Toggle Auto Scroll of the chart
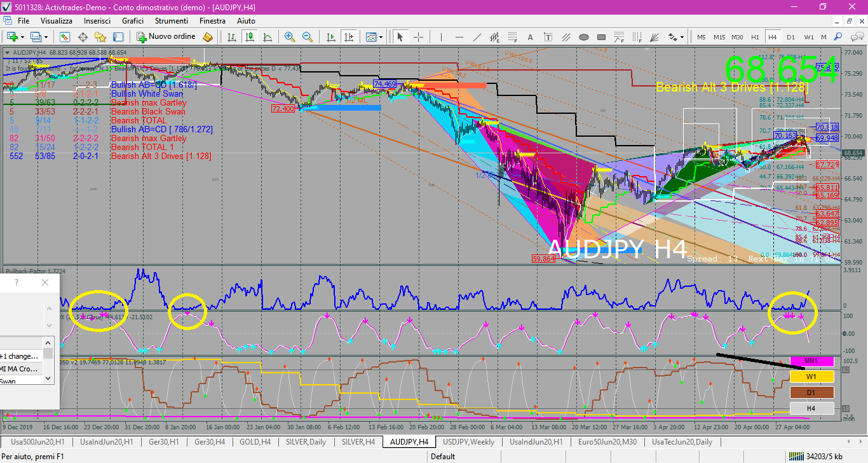Image resolution: width=868 pixels, height=463 pixels. click(x=330, y=37)
